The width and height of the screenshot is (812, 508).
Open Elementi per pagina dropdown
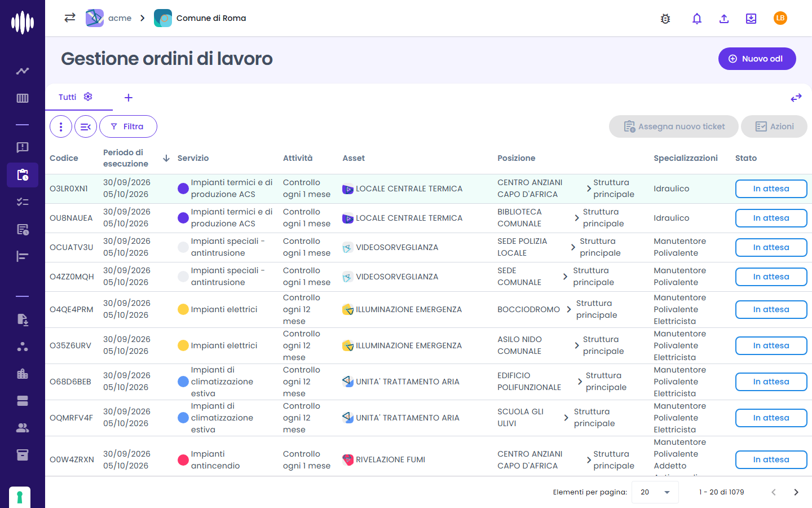(x=655, y=492)
